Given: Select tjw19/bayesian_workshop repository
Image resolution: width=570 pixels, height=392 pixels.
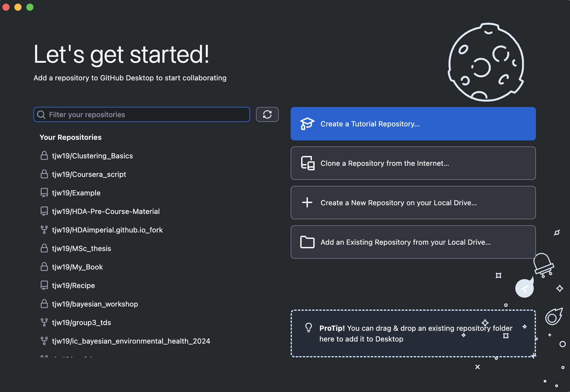Looking at the screenshot, I should tap(156, 304).
